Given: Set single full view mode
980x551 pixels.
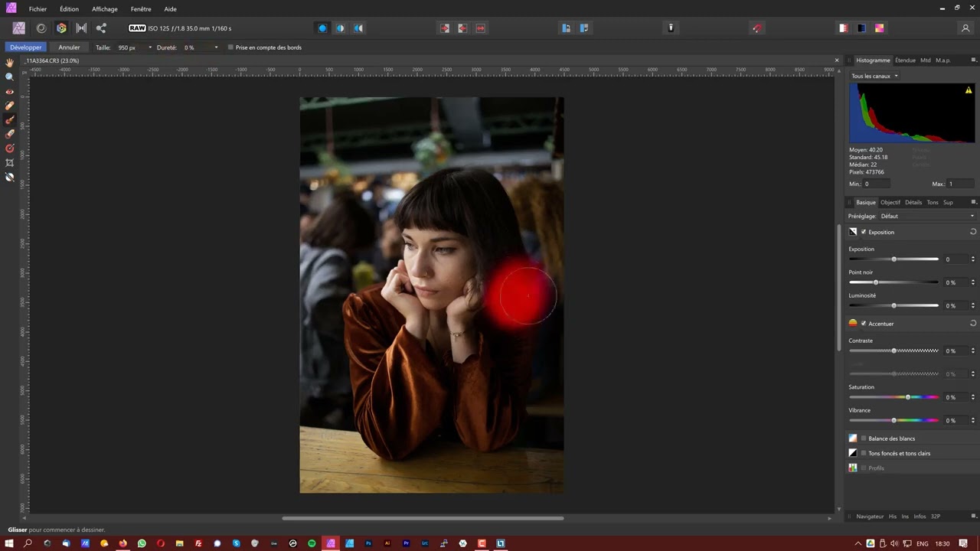Looking at the screenshot, I should (322, 28).
